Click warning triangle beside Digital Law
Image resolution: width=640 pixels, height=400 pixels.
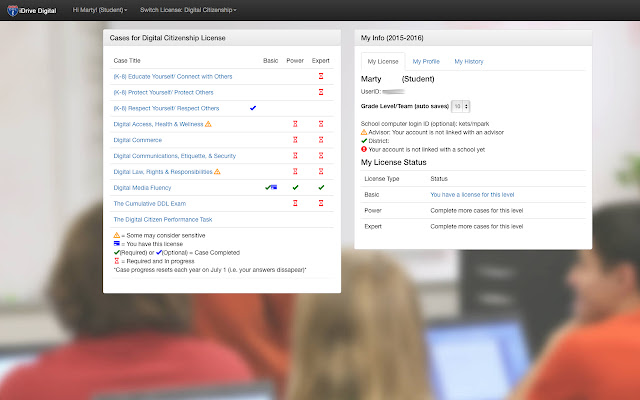(x=217, y=171)
